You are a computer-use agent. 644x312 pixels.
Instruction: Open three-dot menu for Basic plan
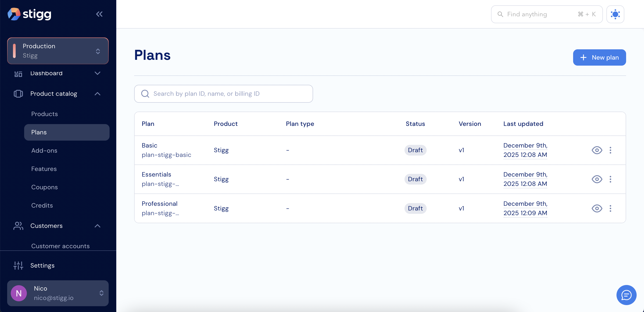click(610, 150)
